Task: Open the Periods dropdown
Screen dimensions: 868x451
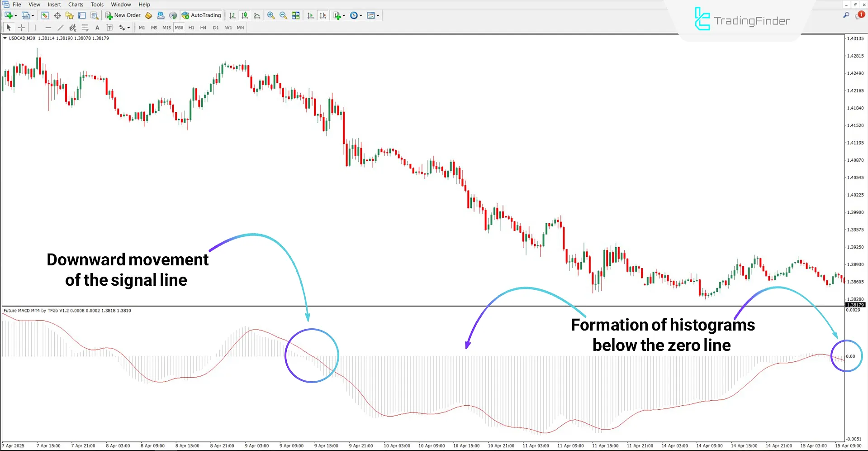Action: coord(356,15)
